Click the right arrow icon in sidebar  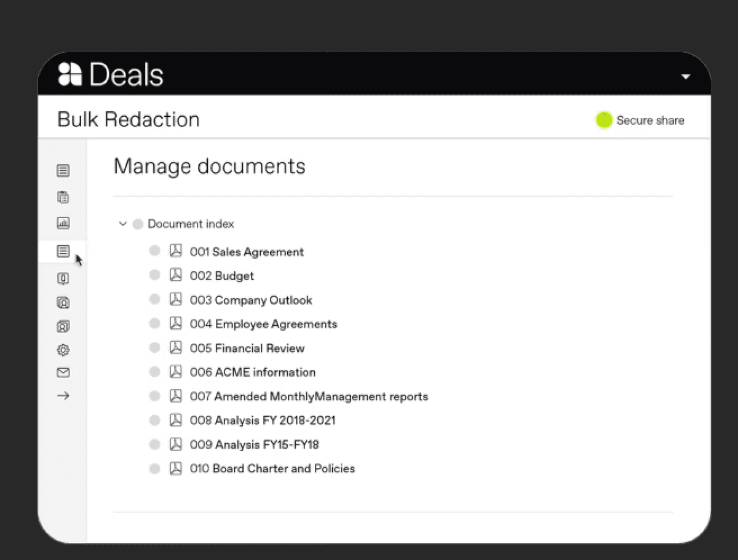(63, 396)
